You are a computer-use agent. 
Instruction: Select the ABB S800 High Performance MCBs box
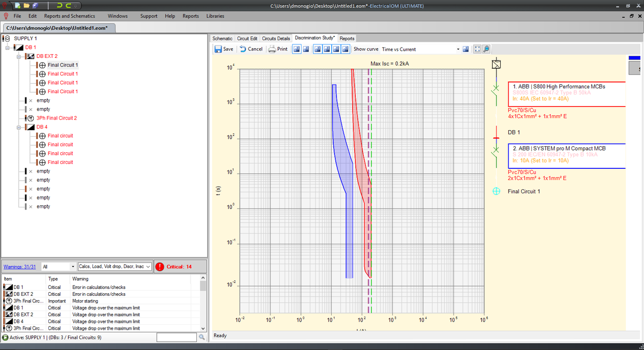[568, 94]
